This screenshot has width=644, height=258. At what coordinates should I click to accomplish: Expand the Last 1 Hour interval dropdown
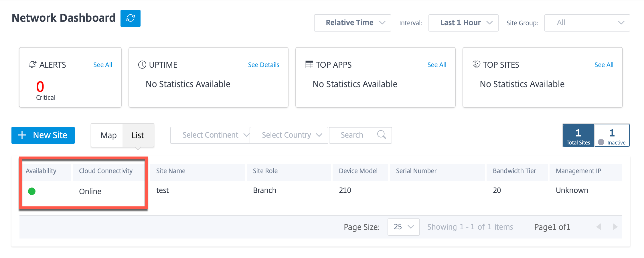463,23
